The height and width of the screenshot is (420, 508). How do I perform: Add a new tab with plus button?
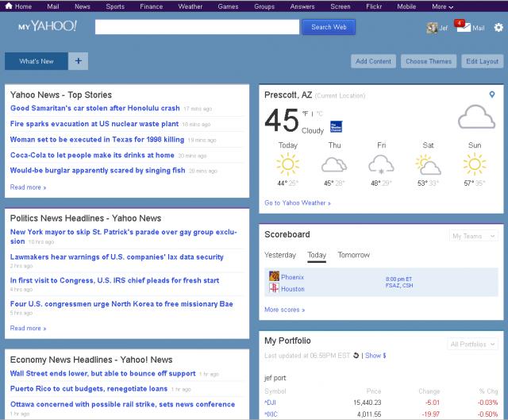click(x=78, y=61)
